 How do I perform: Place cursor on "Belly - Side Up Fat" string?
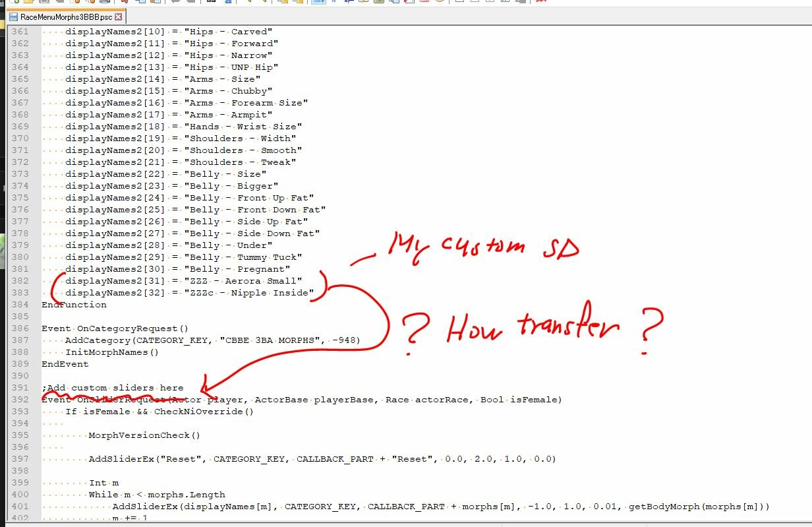tap(246, 222)
